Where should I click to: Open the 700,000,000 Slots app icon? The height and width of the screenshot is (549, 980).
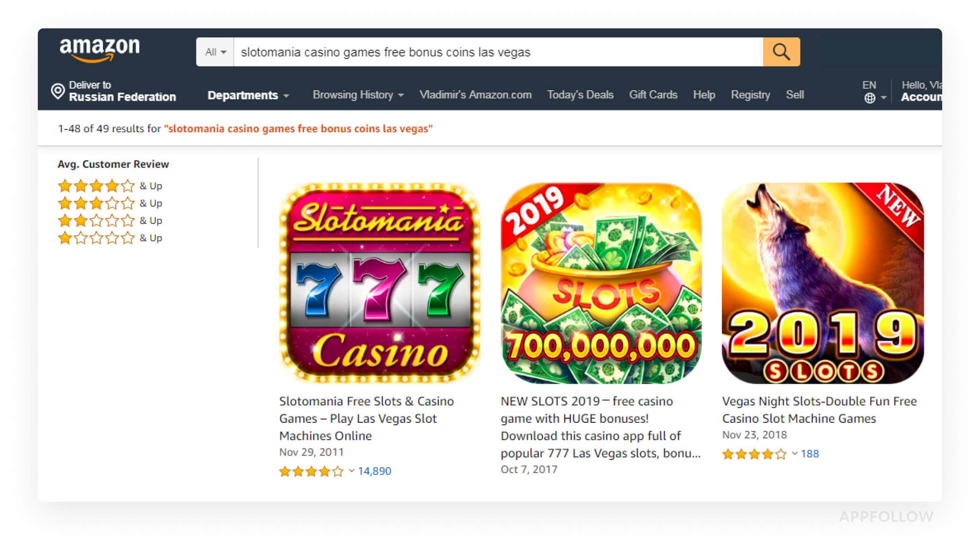point(601,283)
